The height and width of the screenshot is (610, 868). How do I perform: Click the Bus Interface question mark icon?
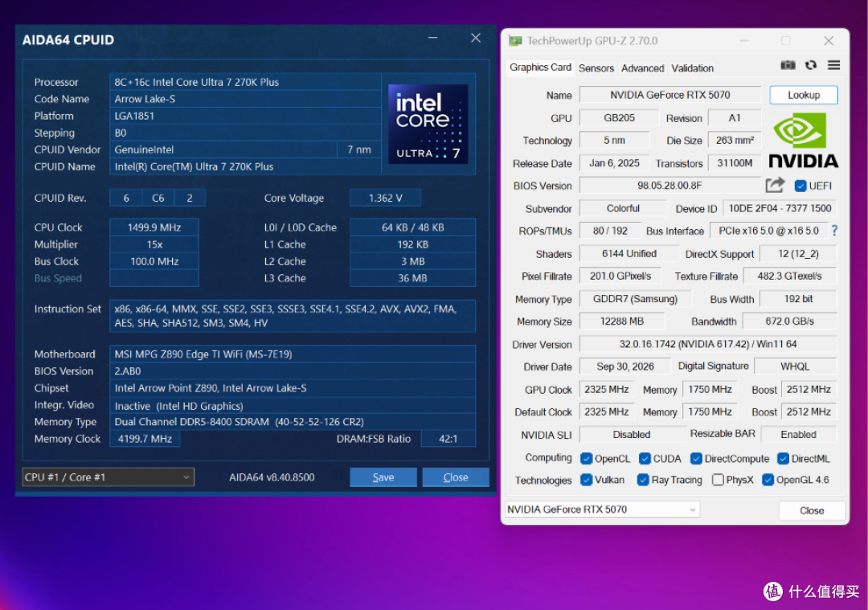pos(834,231)
